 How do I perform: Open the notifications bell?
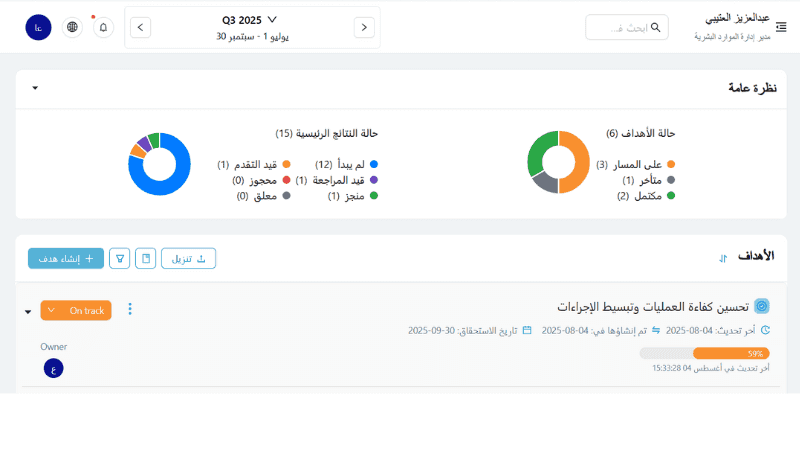tap(103, 27)
